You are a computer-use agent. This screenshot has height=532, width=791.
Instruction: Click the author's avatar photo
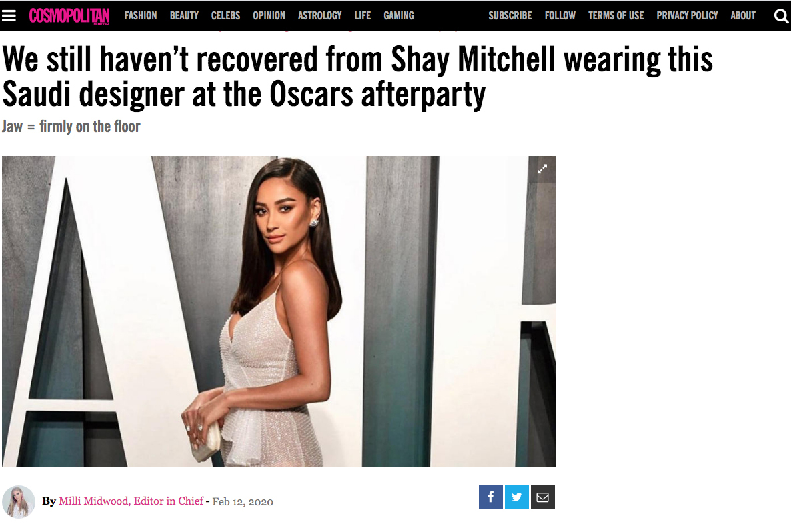click(x=19, y=502)
